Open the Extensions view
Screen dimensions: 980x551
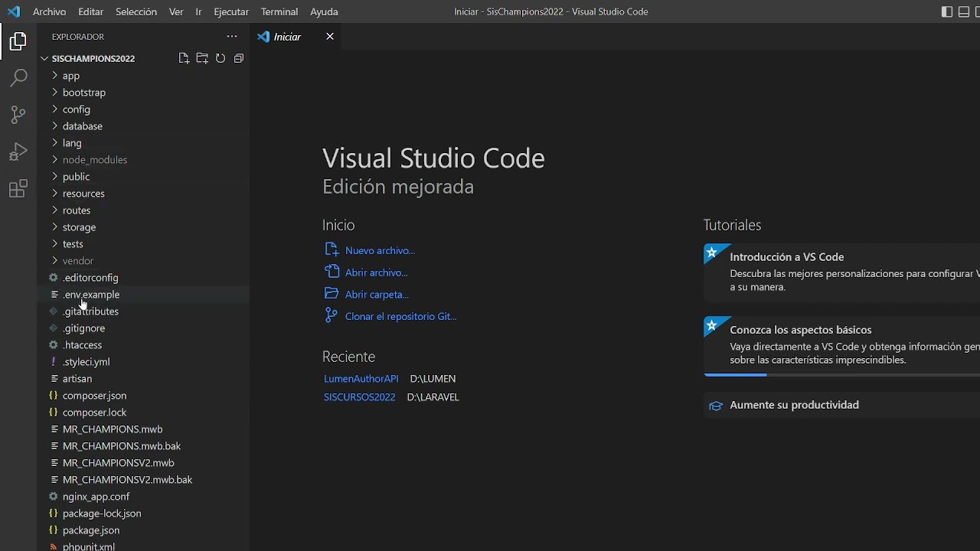pos(18,189)
